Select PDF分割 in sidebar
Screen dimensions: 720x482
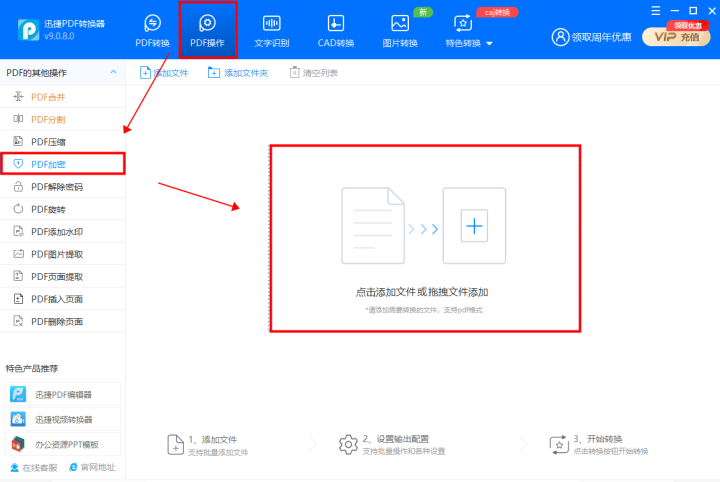(x=62, y=119)
